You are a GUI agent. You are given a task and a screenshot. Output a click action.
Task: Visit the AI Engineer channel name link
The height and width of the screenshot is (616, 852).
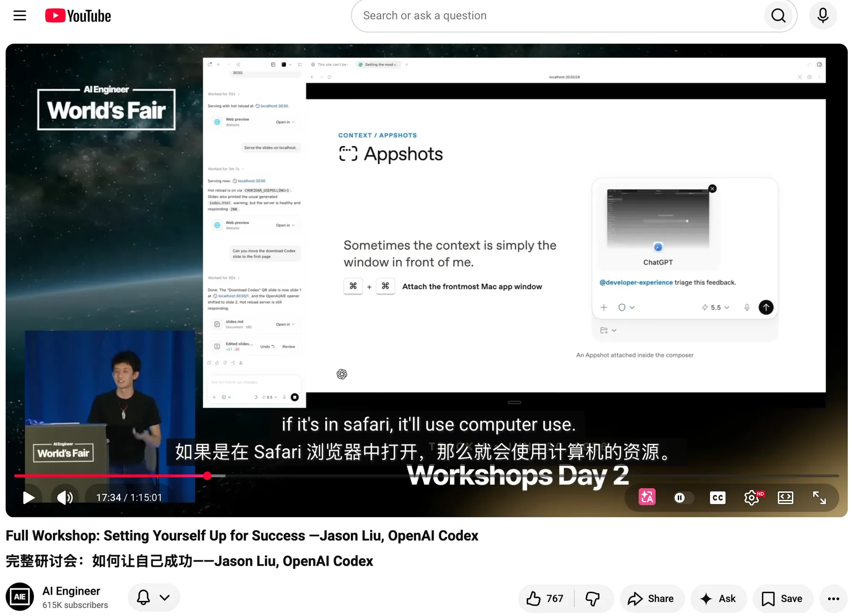pos(71,591)
